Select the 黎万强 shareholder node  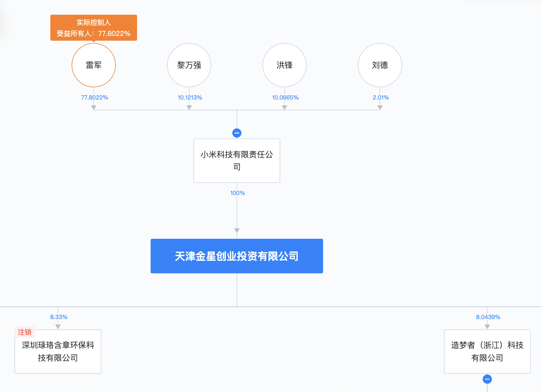[189, 65]
